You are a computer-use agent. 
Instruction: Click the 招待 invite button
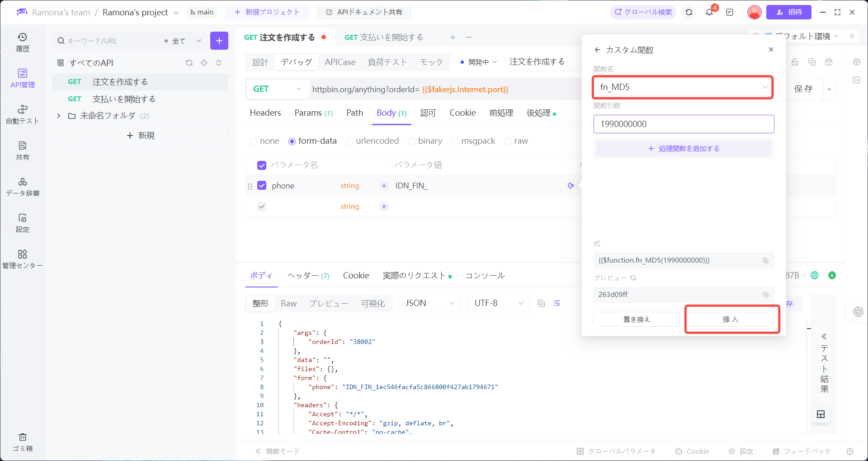tap(788, 12)
